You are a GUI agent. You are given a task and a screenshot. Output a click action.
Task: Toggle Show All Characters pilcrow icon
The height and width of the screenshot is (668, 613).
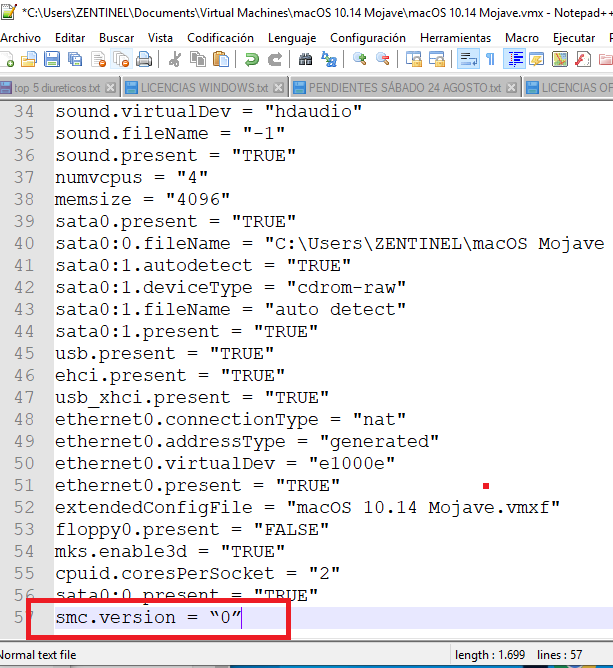(x=490, y=60)
